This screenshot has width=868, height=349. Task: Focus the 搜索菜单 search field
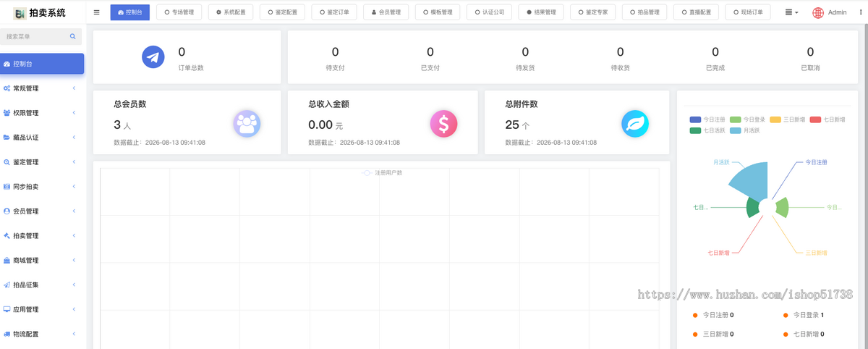[41, 36]
